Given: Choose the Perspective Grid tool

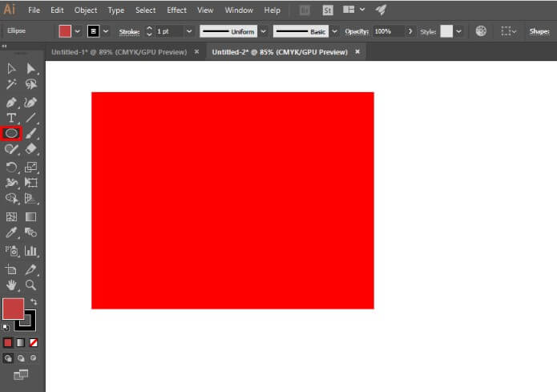Looking at the screenshot, I should [31, 198].
